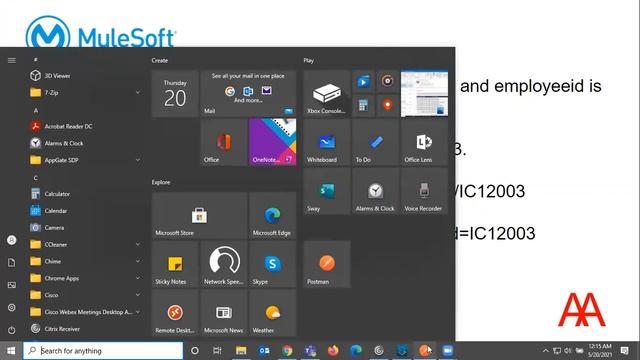
Task: Launch Whiteboard tile
Action: (x=327, y=142)
